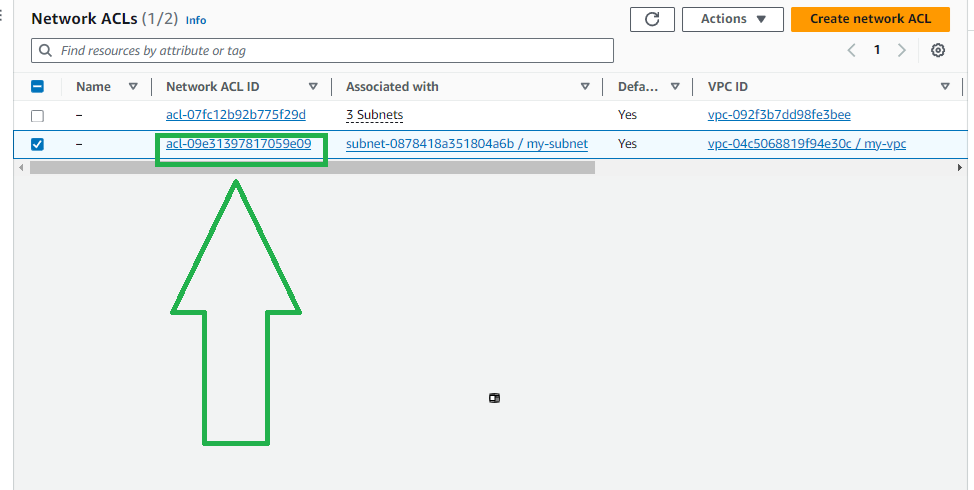Open vpc-092f3b7dd98fe3bee link
The image size is (974, 490).
point(779,115)
